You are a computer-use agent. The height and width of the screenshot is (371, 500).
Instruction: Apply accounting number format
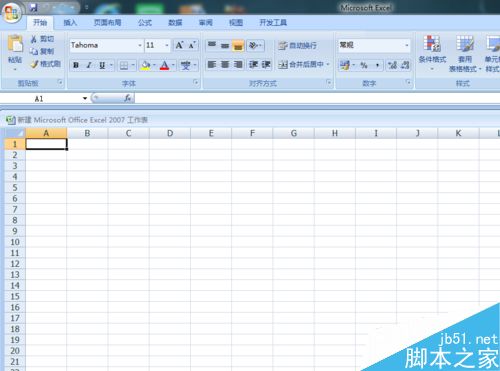(x=345, y=65)
